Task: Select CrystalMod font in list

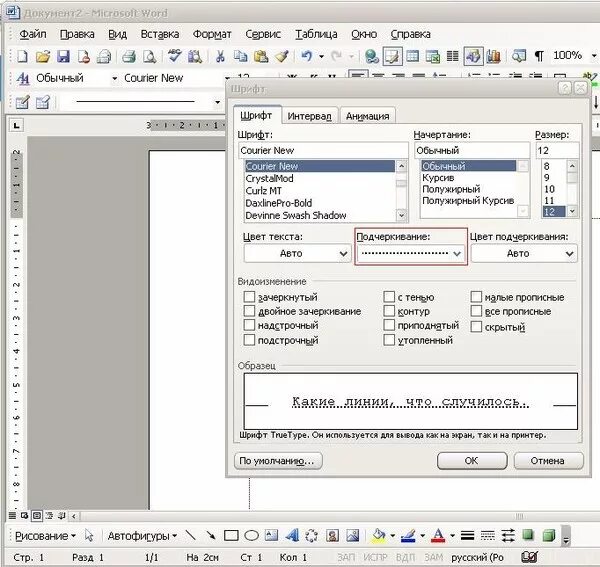Action: point(269,178)
